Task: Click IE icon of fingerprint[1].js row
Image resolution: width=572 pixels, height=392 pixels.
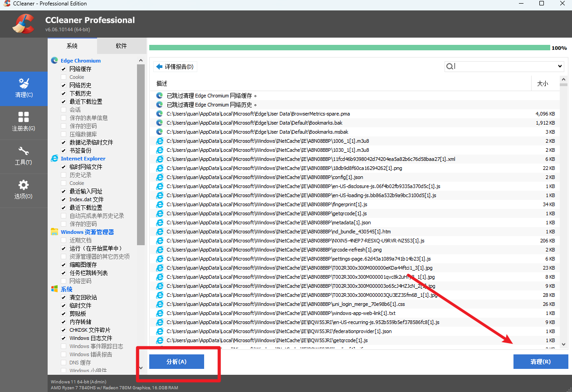Action: click(160, 204)
